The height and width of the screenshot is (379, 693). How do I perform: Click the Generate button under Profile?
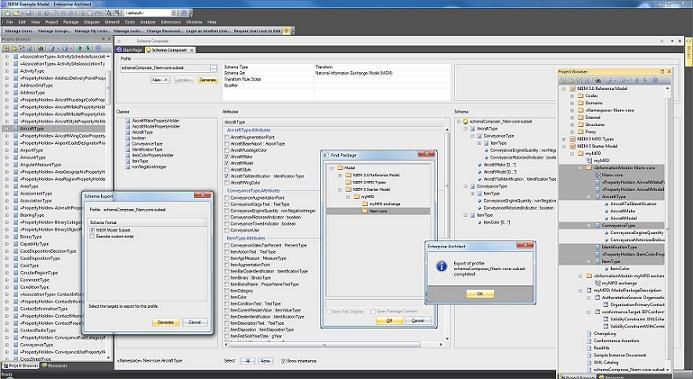[x=208, y=80]
